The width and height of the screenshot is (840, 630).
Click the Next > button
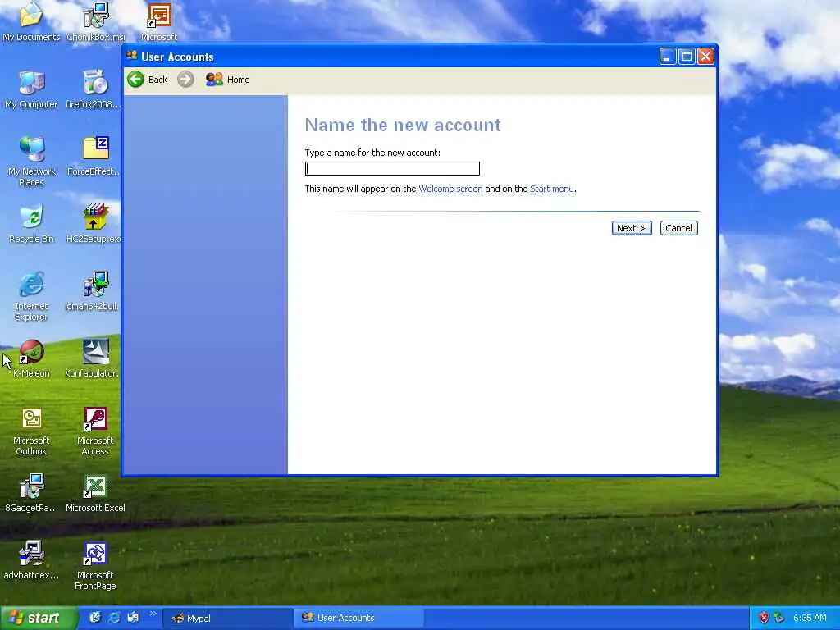[632, 228]
